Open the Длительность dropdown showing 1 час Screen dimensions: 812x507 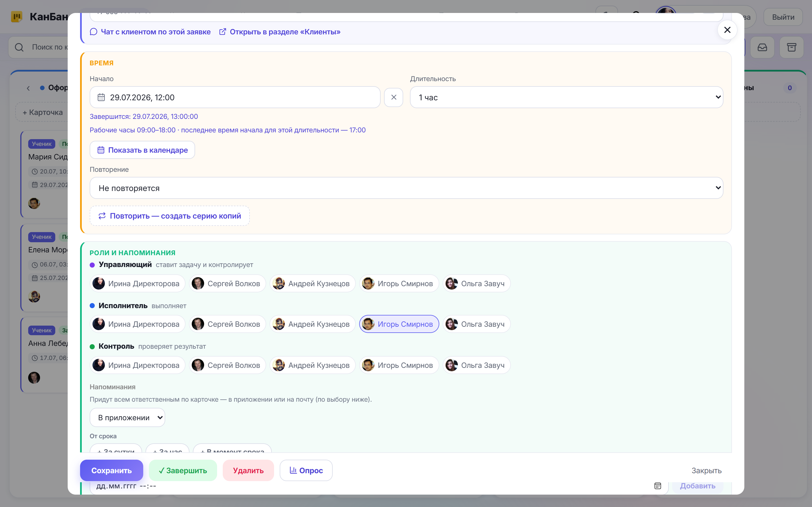[566, 97]
